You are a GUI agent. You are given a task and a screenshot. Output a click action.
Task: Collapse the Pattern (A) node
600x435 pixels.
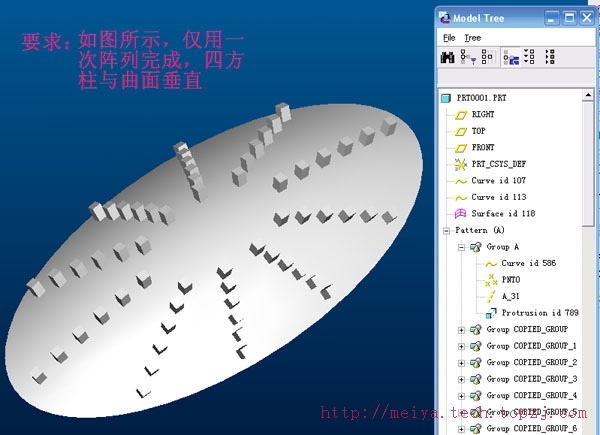click(447, 231)
